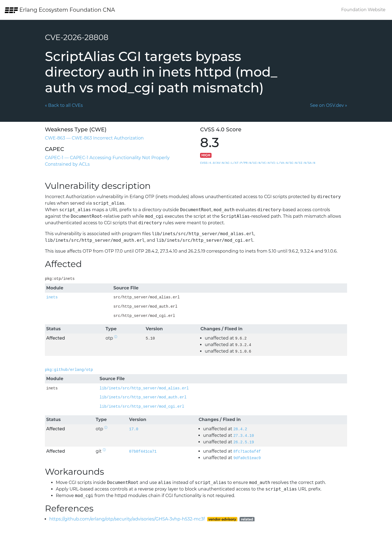Click the CVSS 4.0 vector string link
392x545 pixels.
tap(258, 163)
